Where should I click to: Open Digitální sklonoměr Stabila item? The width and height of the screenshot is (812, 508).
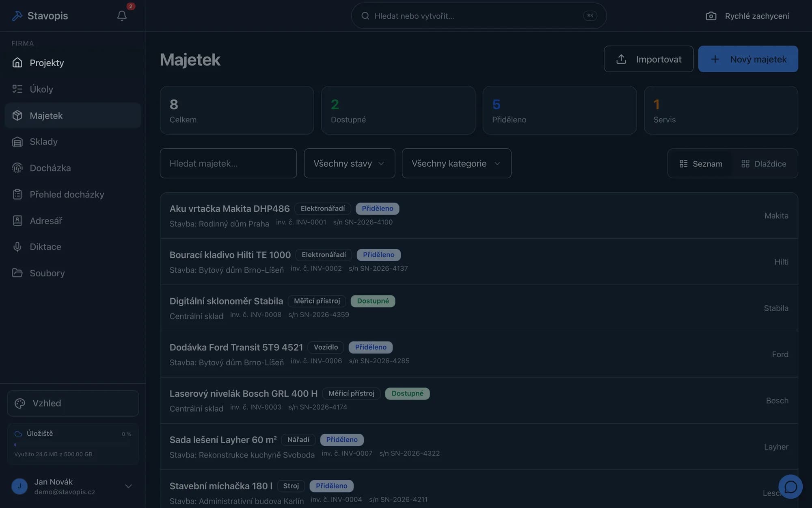pyautogui.click(x=479, y=308)
